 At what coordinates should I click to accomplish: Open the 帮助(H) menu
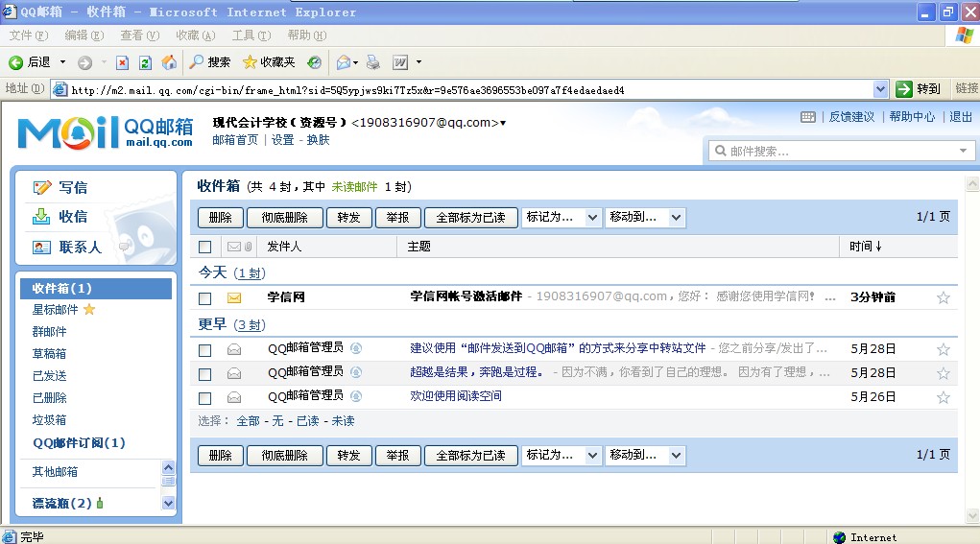pos(307,35)
